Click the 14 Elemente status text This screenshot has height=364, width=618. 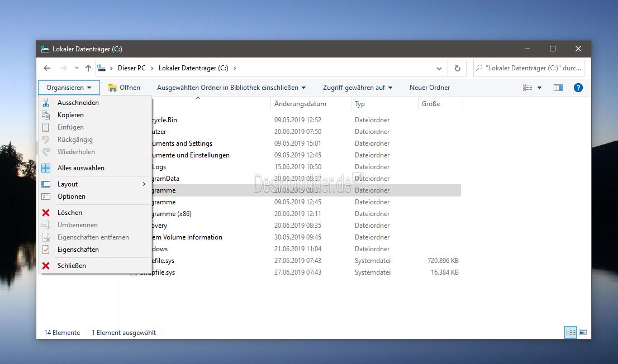pyautogui.click(x=62, y=333)
